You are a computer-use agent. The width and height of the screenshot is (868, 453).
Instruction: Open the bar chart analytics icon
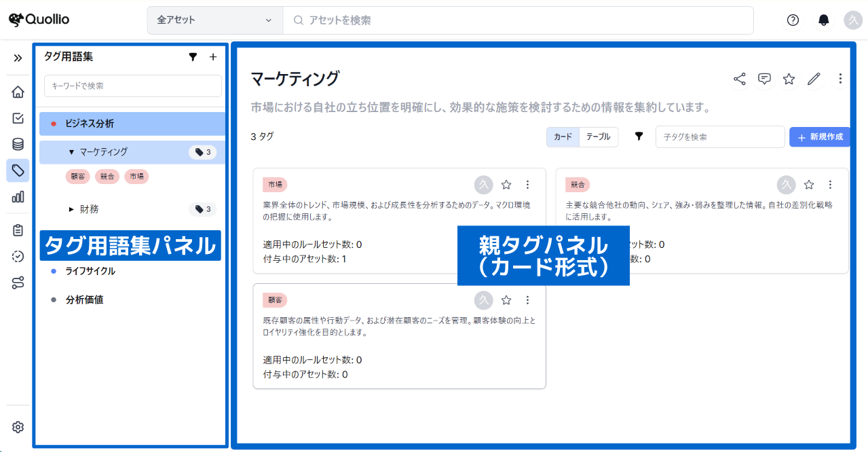[x=18, y=197]
